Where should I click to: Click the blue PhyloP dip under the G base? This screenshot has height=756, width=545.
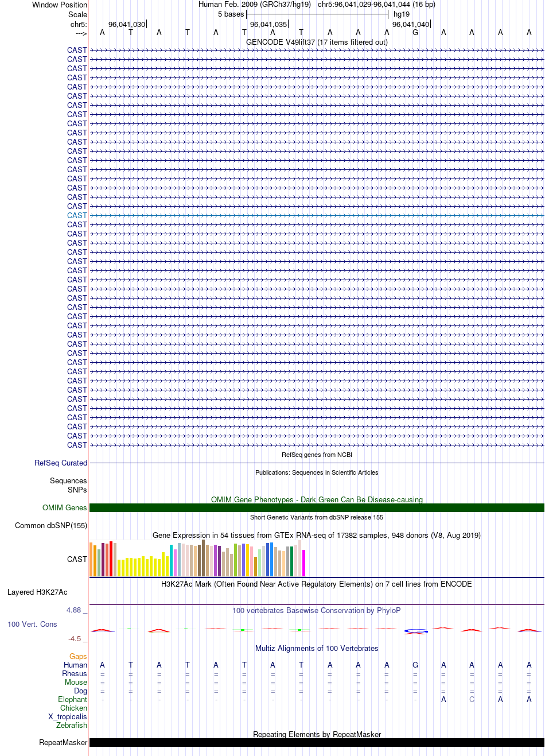coord(416,631)
